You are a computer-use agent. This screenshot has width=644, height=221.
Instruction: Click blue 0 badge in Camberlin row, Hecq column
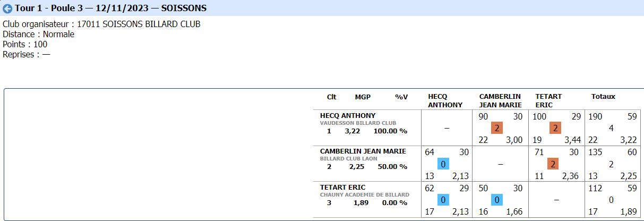pyautogui.click(x=443, y=164)
